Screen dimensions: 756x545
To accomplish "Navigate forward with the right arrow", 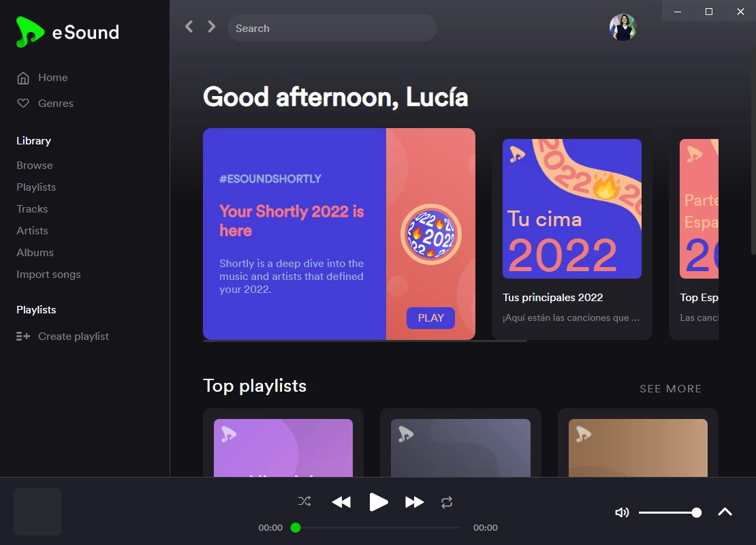I will 211,27.
